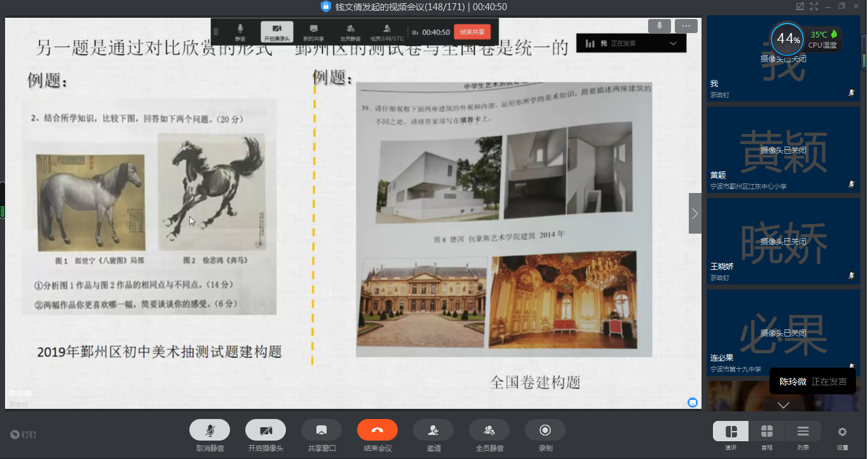Expand participant list with down chevron
Screen dimensions: 868x459
[783, 404]
